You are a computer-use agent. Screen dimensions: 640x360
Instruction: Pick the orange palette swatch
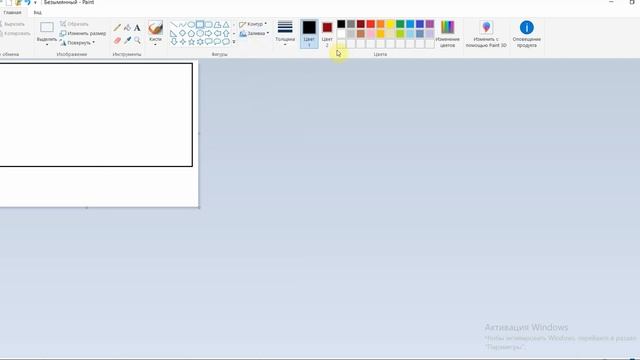tap(380, 24)
